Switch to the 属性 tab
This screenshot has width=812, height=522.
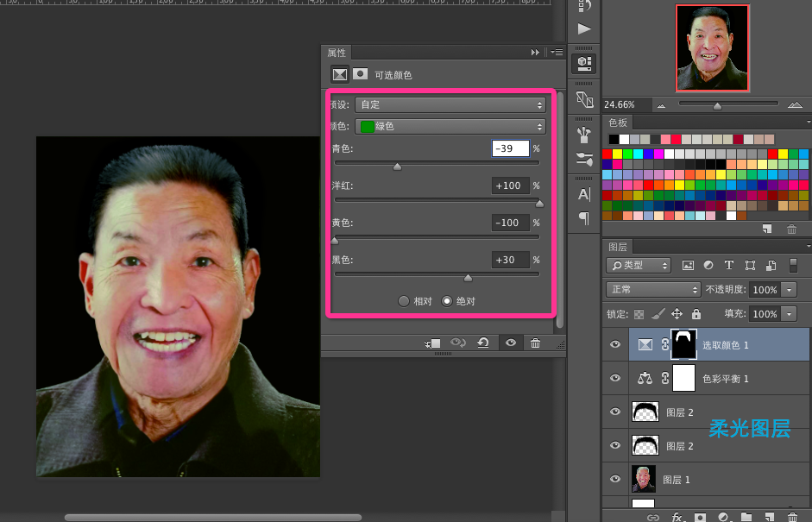[x=337, y=53]
